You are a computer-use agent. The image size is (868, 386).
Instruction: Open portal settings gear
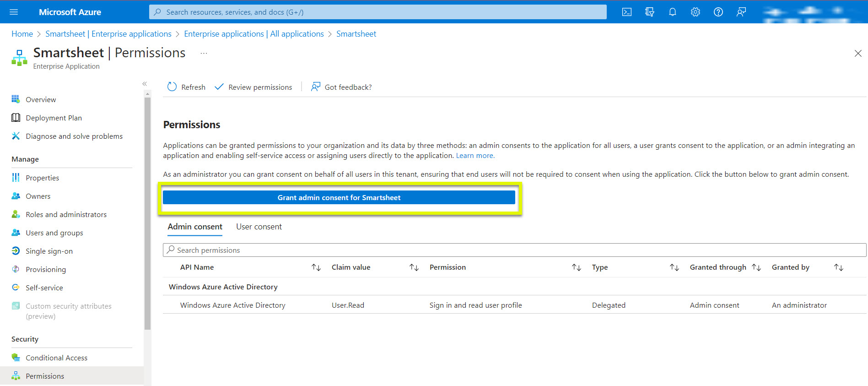click(695, 12)
